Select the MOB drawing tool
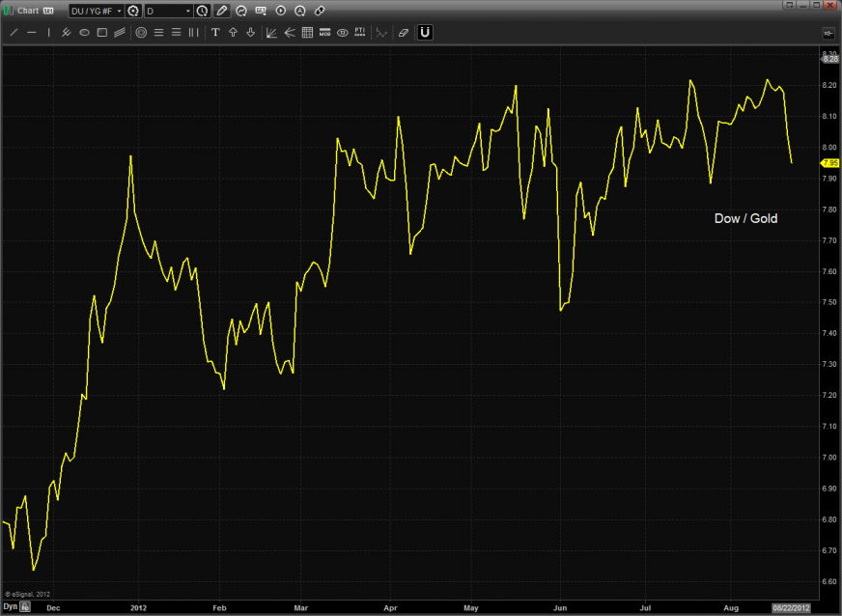The image size is (842, 616). [324, 33]
